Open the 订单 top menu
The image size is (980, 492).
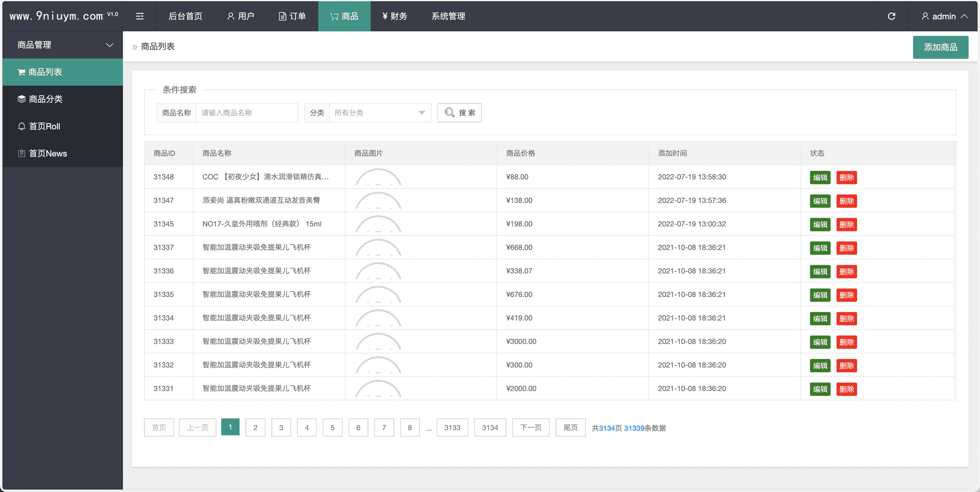tap(292, 16)
